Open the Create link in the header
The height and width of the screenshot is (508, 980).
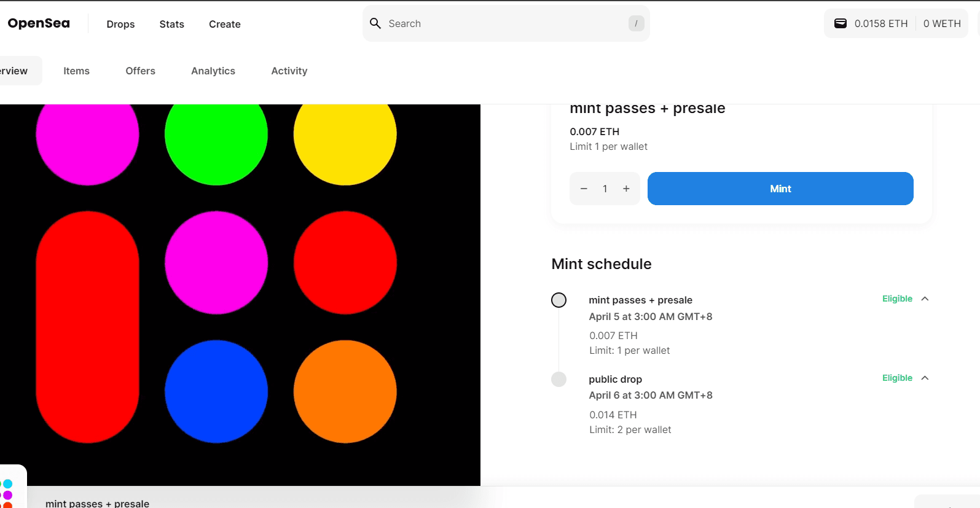coord(224,24)
